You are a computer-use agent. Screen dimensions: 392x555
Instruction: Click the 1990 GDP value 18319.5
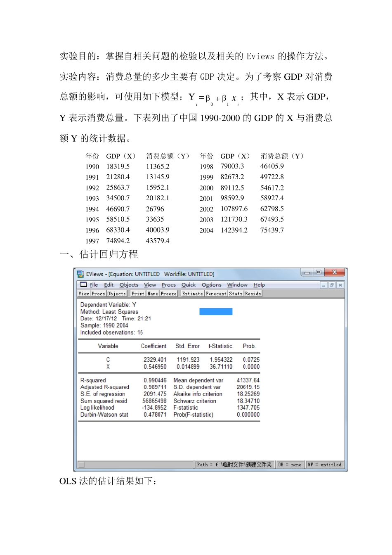pos(118,166)
